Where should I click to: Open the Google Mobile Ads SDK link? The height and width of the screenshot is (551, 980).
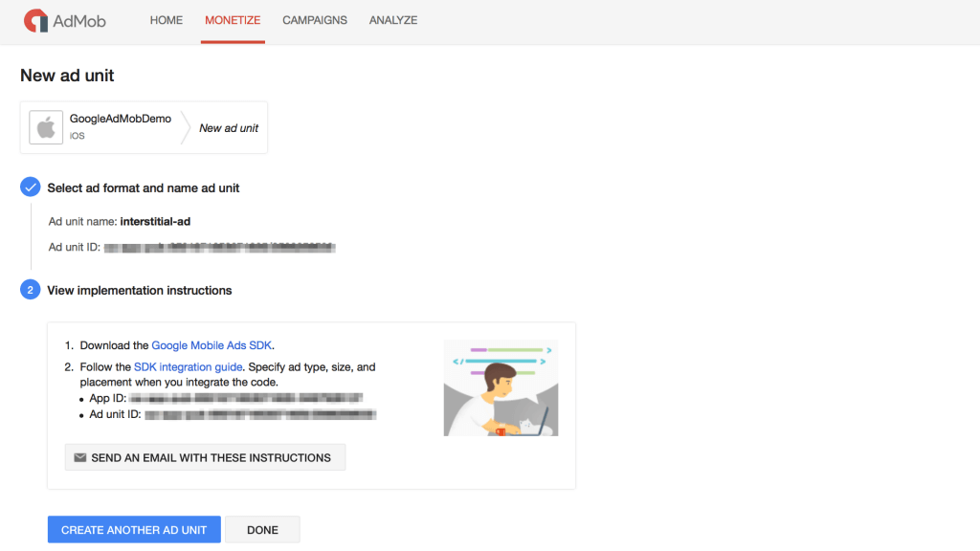[212, 345]
